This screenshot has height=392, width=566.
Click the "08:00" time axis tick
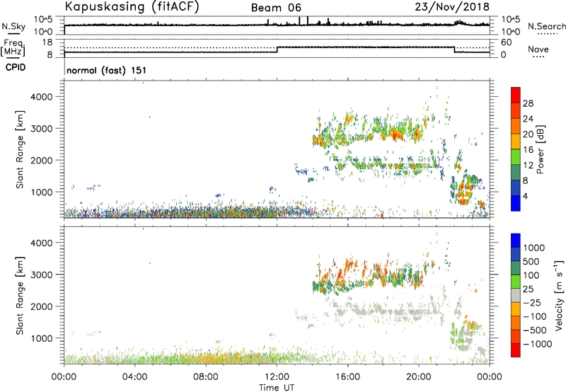tap(206, 377)
